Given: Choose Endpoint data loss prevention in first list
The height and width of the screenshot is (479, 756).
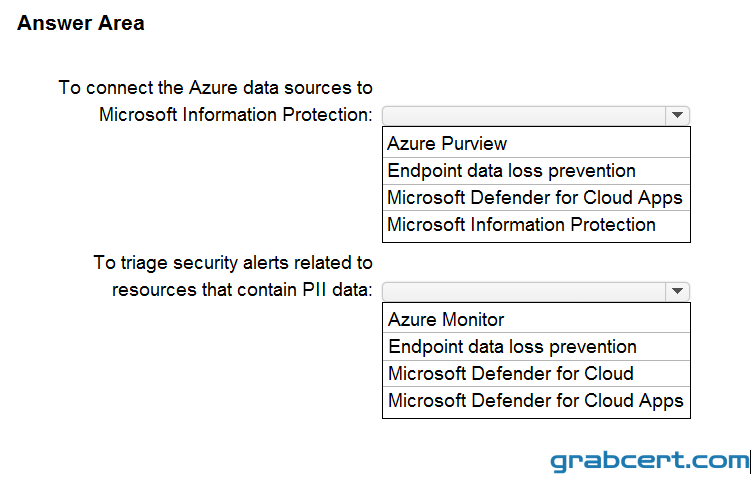Looking at the screenshot, I should (x=536, y=171).
